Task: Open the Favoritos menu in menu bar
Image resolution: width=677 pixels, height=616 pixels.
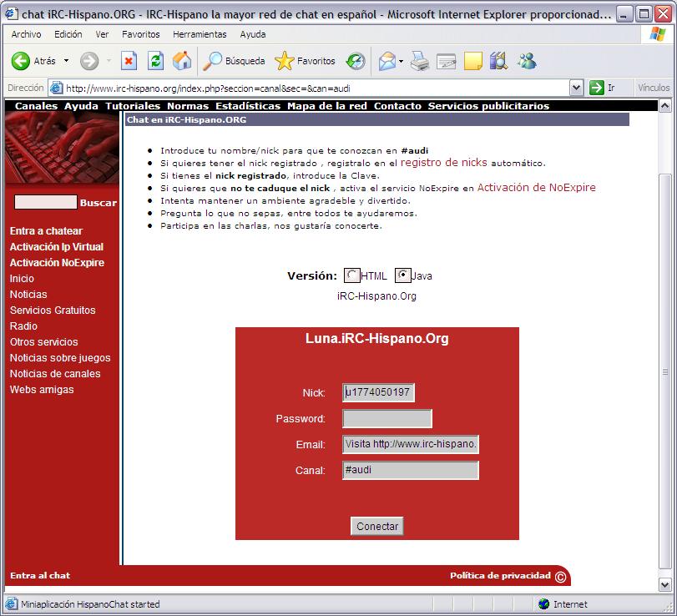Action: point(141,34)
